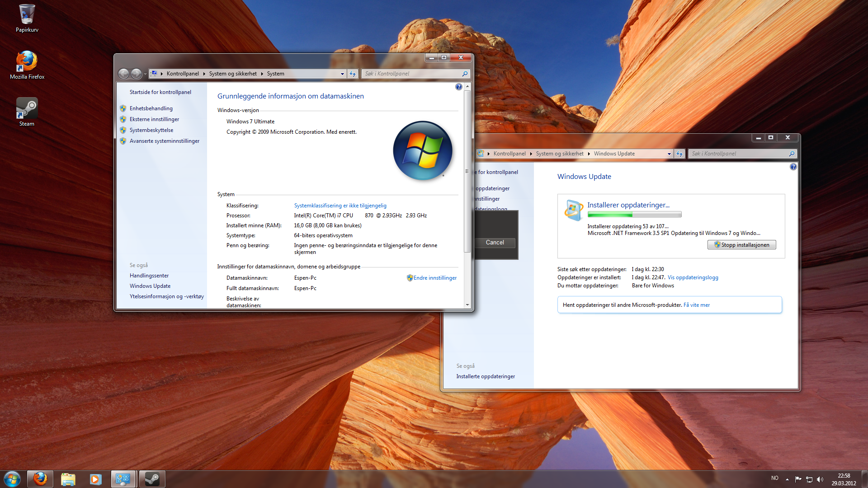Open Installerte oppdateringer link
Image resolution: width=868 pixels, height=488 pixels.
486,376
